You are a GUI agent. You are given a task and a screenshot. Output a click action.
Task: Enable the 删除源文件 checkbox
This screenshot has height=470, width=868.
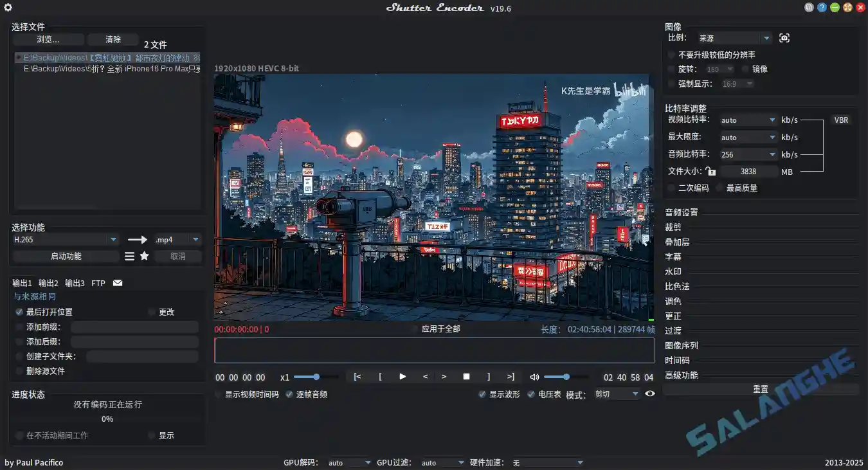pos(19,371)
